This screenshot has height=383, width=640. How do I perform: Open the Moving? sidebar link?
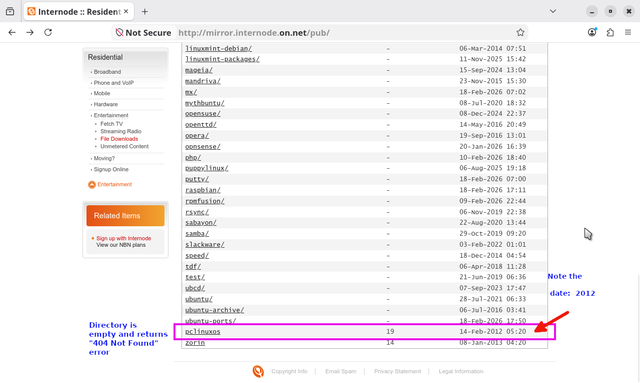pos(104,158)
